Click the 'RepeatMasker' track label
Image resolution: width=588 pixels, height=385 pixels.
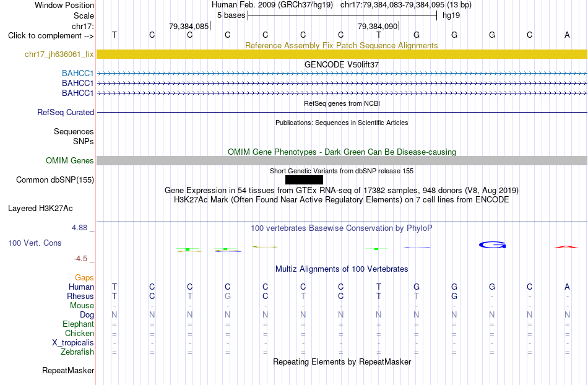click(x=68, y=370)
